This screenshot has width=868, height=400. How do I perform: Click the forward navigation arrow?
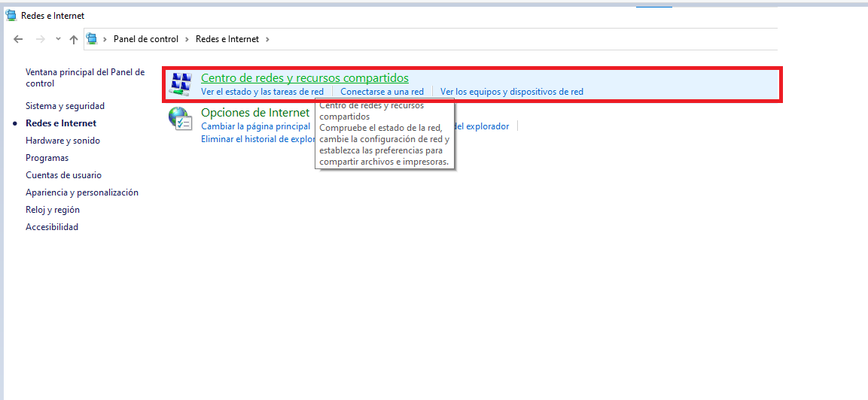tap(40, 39)
